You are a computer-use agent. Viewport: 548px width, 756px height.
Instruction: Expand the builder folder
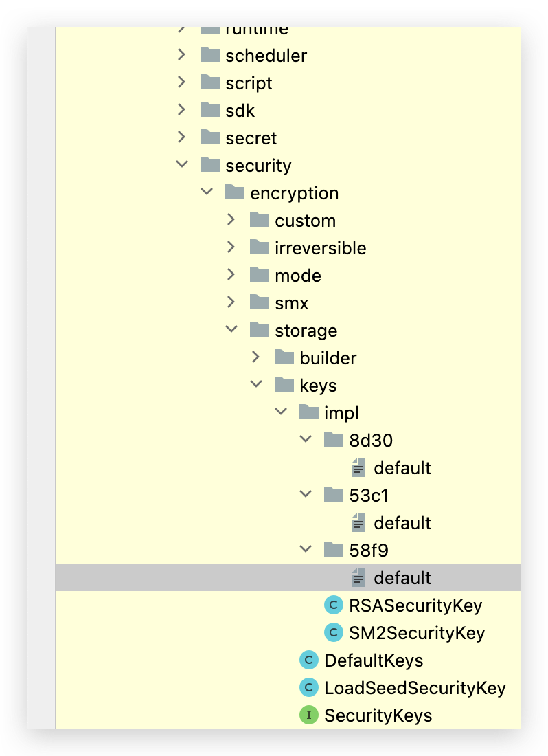[256, 357]
